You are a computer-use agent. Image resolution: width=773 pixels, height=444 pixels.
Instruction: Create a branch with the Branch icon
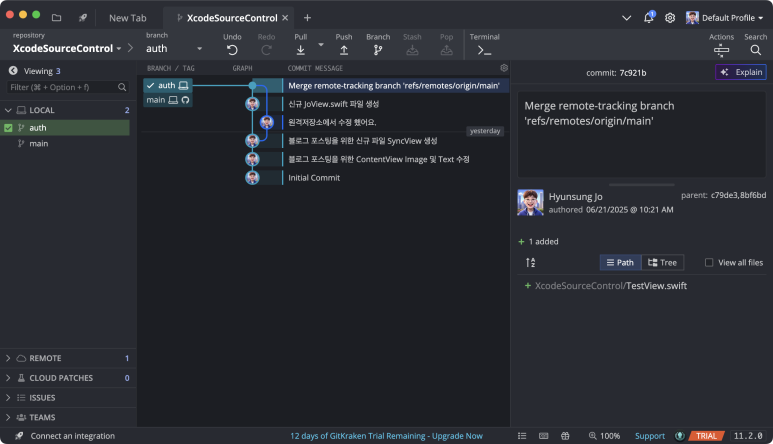click(378, 50)
